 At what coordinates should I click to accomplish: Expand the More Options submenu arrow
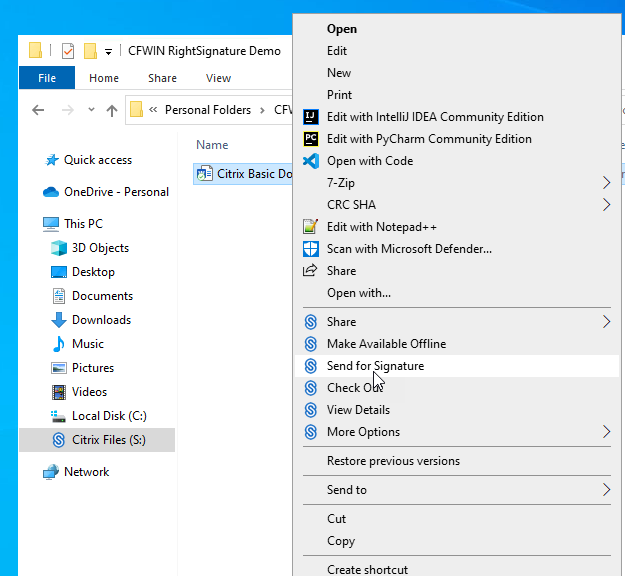tap(606, 432)
